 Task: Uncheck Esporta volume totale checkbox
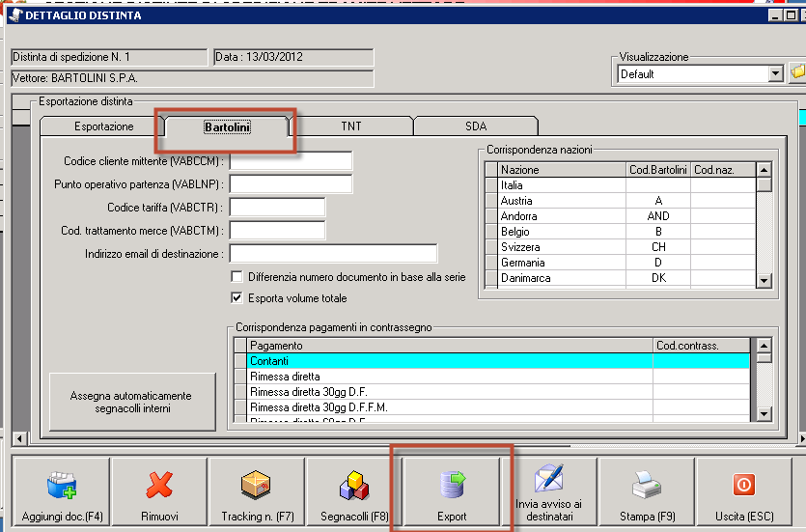(x=236, y=297)
